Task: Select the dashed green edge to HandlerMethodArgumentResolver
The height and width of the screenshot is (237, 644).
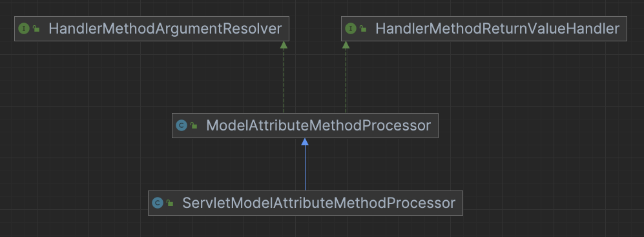Action: click(284, 81)
